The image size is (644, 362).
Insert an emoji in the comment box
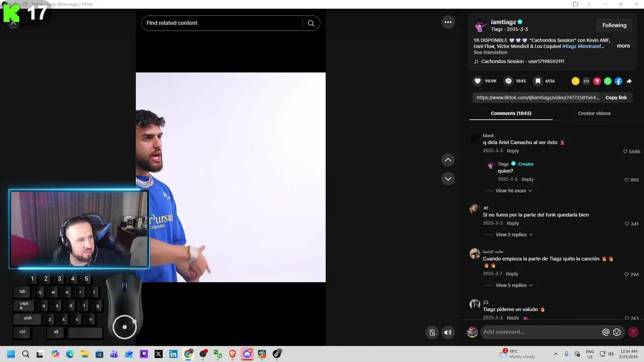(617, 332)
